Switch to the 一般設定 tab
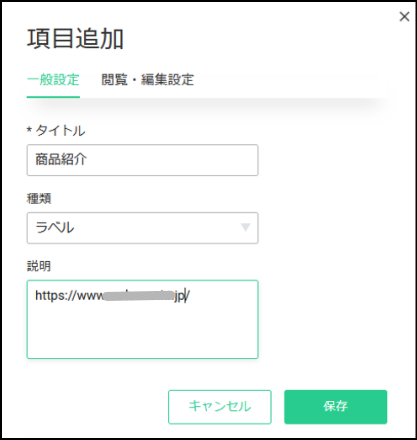Image resolution: width=417 pixels, height=440 pixels. coord(53,80)
